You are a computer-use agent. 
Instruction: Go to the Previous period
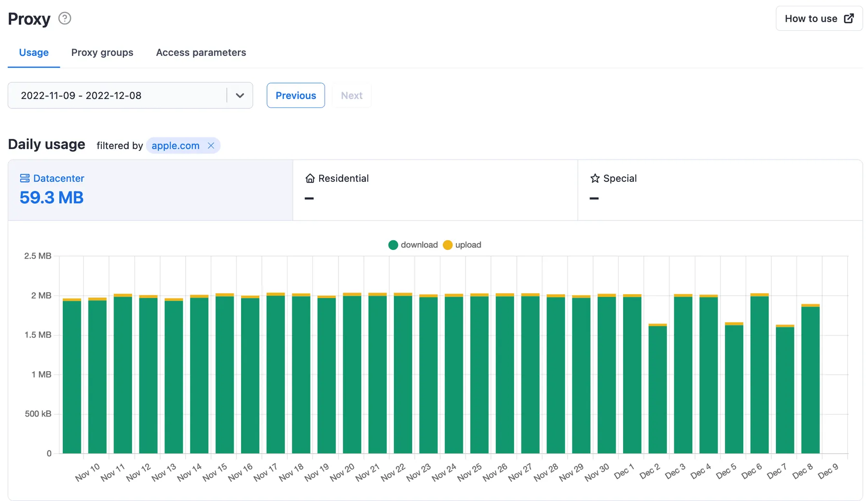[296, 95]
